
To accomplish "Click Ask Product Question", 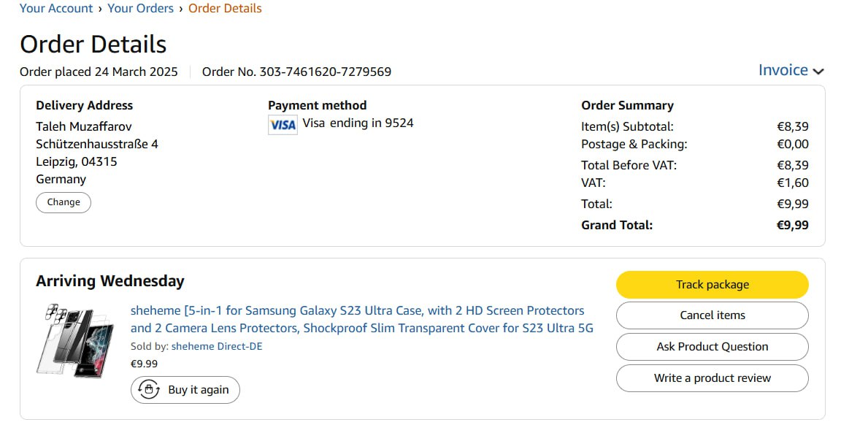I will click(x=712, y=347).
